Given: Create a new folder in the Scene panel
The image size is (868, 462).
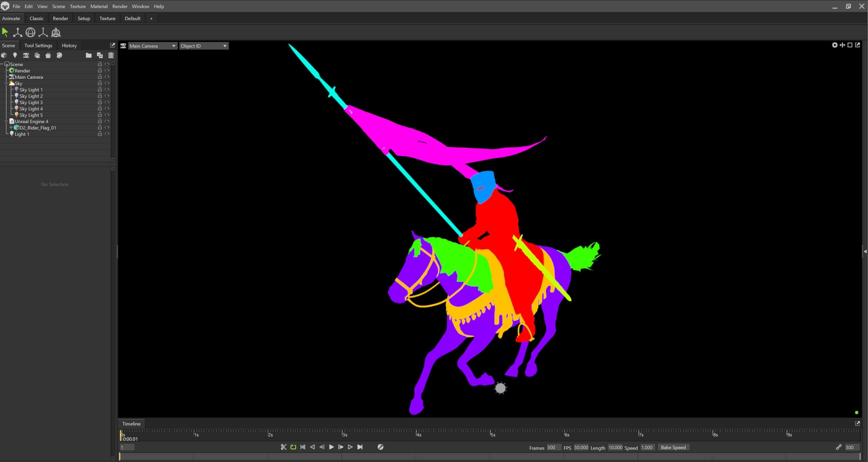Looking at the screenshot, I should (88, 55).
